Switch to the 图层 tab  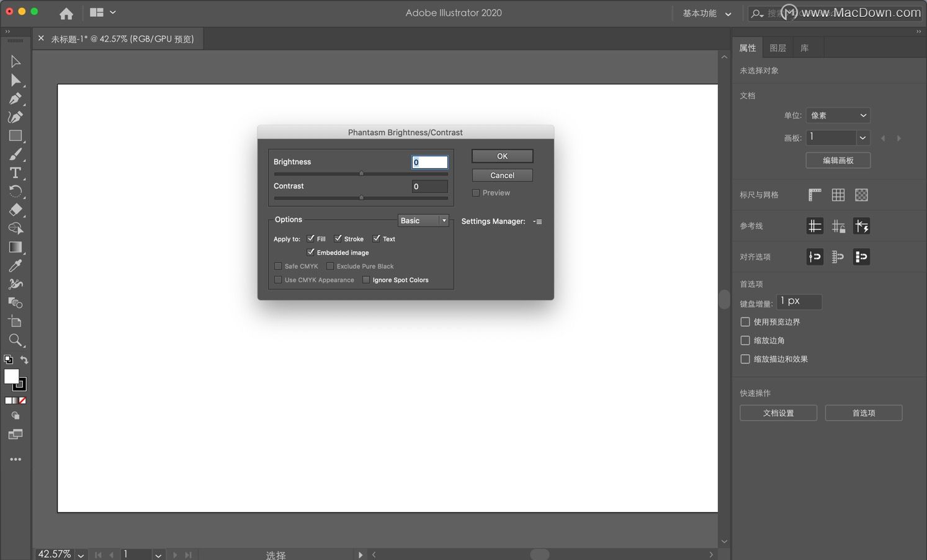point(778,48)
